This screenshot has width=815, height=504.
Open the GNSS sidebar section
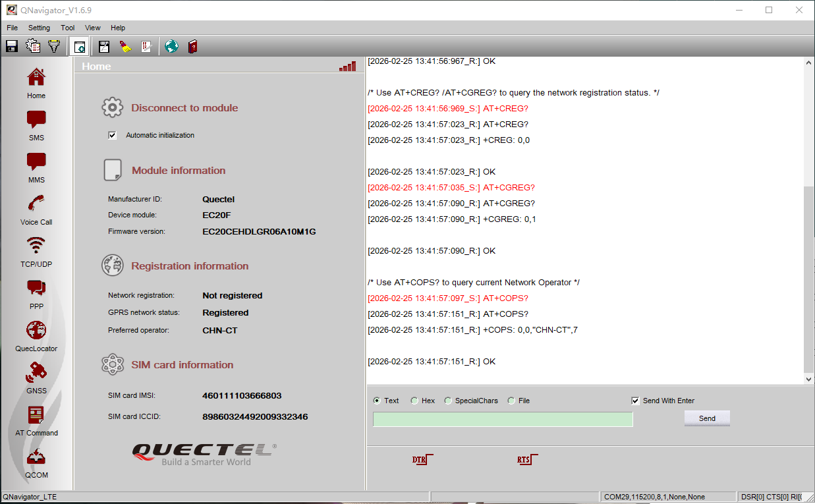pos(36,379)
